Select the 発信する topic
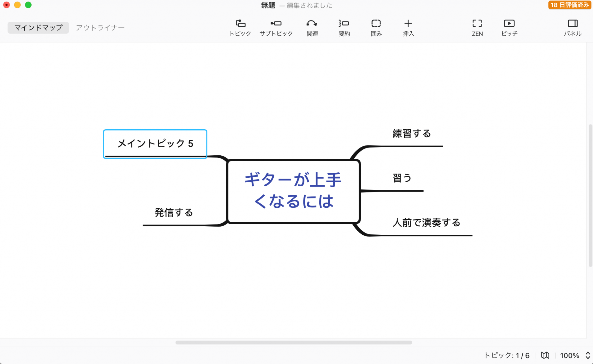Screen dimensions: 593x364 [174, 213]
